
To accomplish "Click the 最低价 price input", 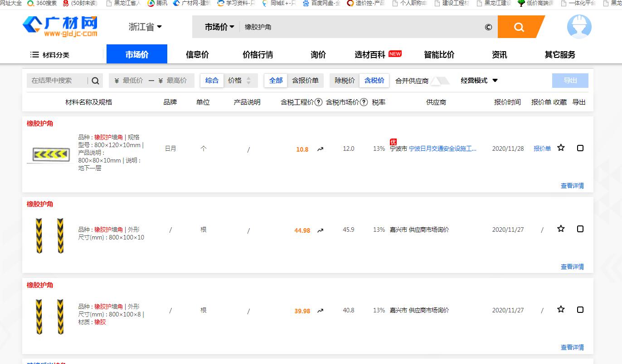I will pos(133,81).
